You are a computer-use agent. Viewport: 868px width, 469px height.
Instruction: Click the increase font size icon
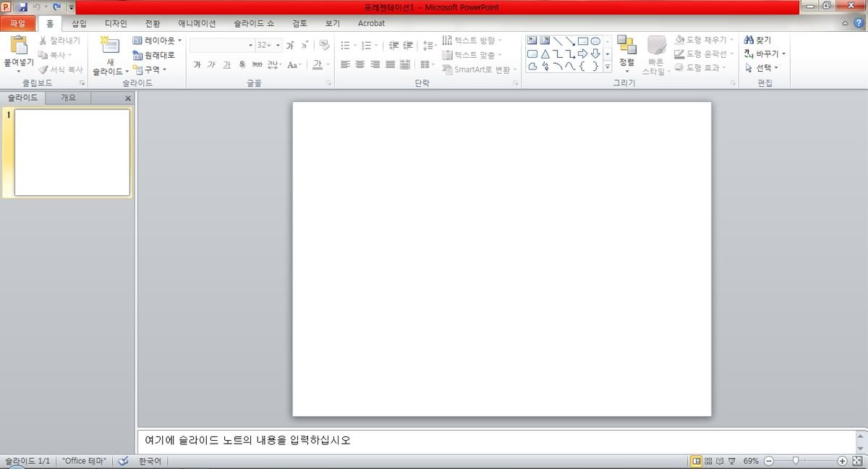point(290,45)
